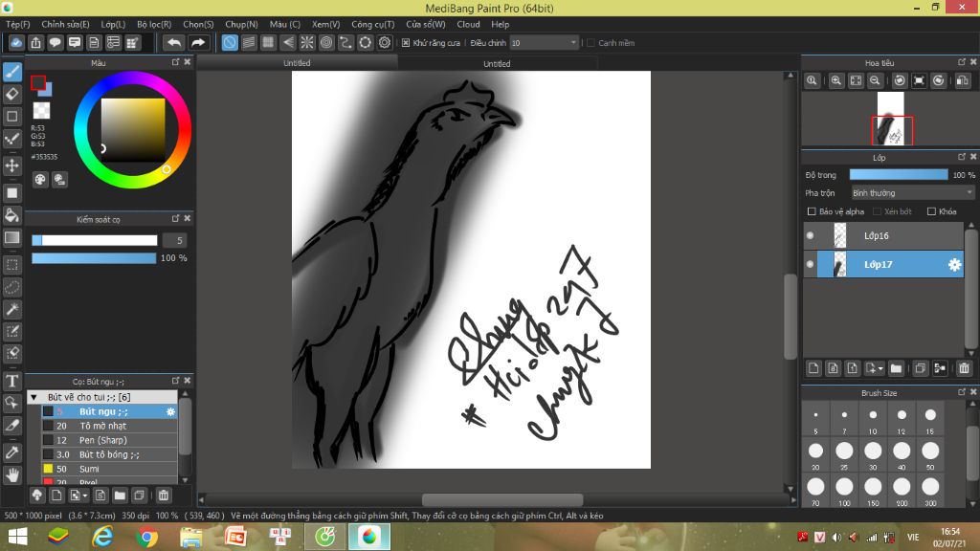Enable Bảo vệ alpha checkbox
The height and width of the screenshot is (551, 980).
[x=812, y=211]
